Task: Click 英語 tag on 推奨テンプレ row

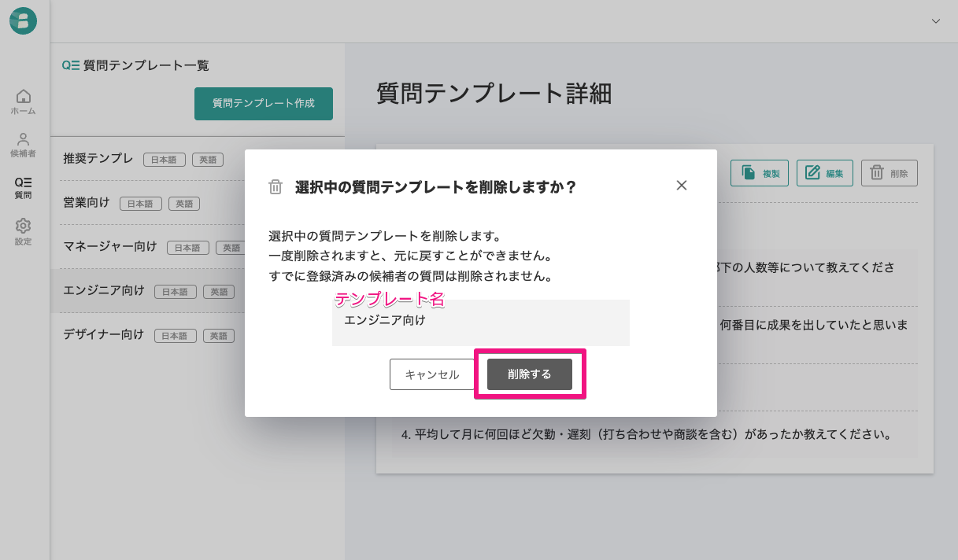Action: (x=208, y=160)
